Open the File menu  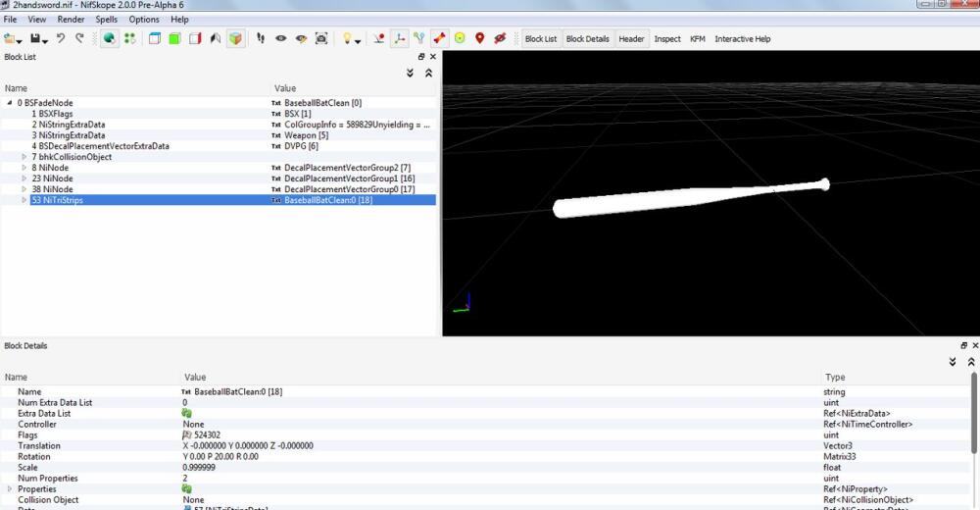[x=10, y=20]
